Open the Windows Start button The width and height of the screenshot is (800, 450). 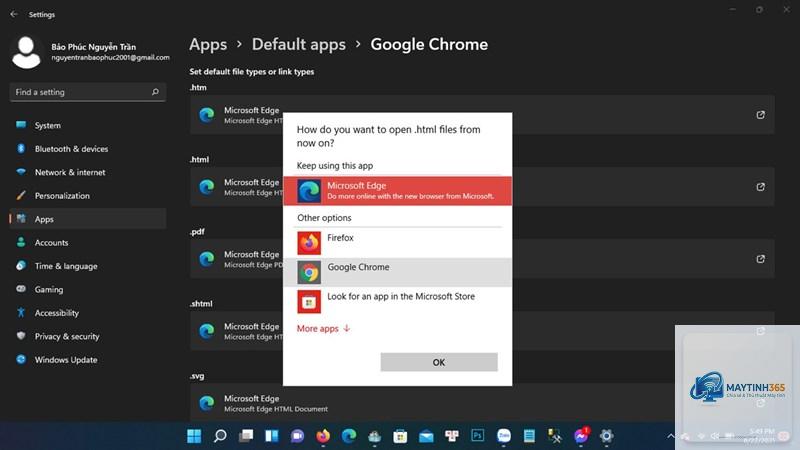coord(194,436)
